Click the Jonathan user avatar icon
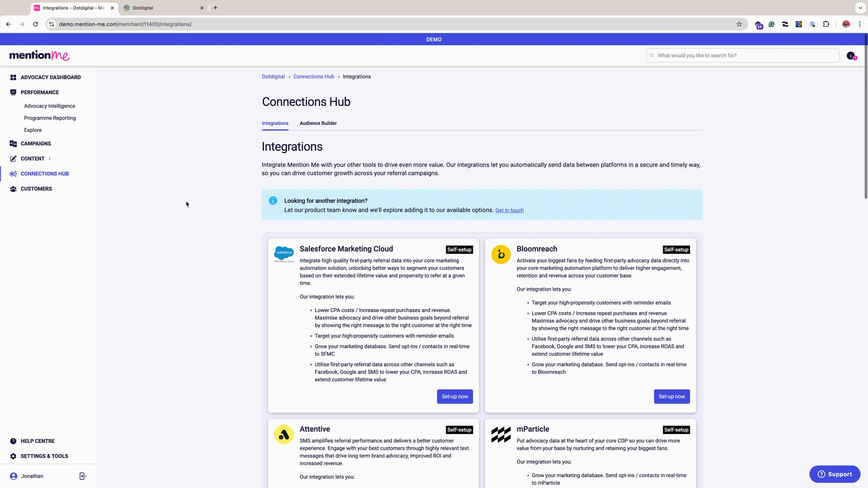The width and height of the screenshot is (868, 488). (x=14, y=476)
